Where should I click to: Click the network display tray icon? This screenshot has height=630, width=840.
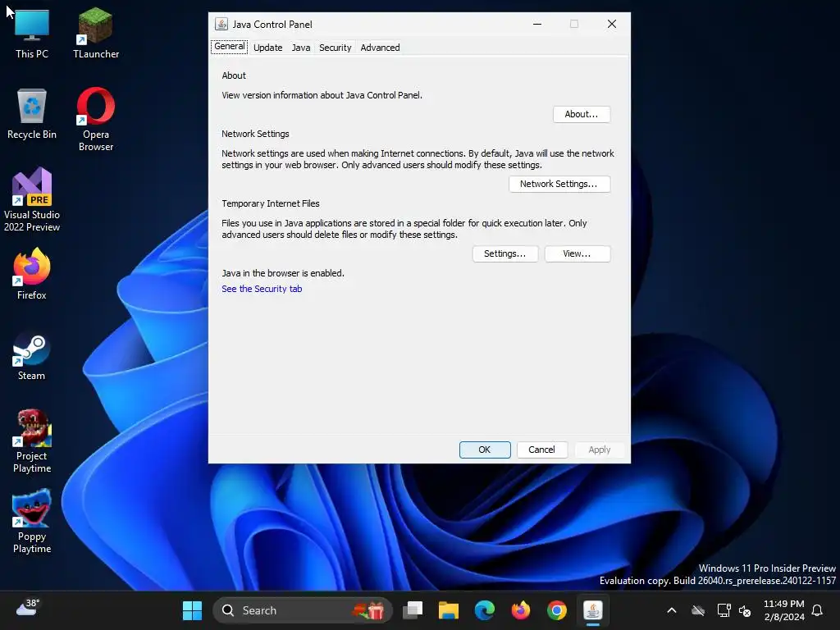[724, 610]
